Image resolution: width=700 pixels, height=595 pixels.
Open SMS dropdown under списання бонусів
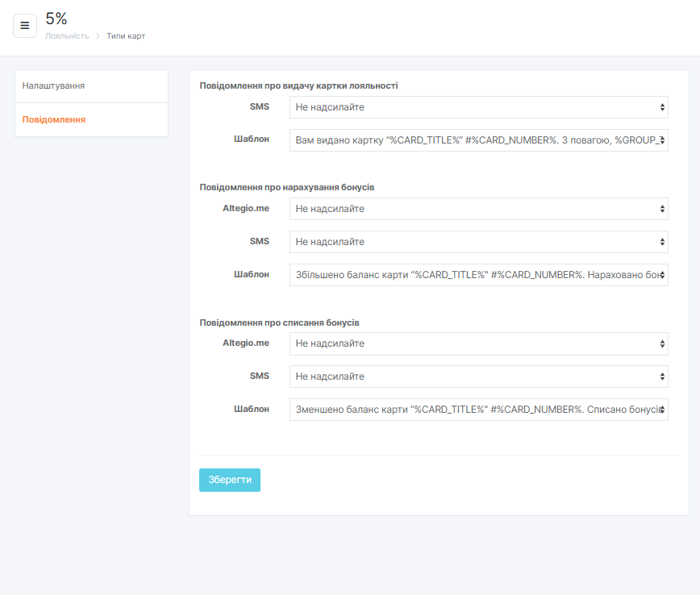[478, 377]
